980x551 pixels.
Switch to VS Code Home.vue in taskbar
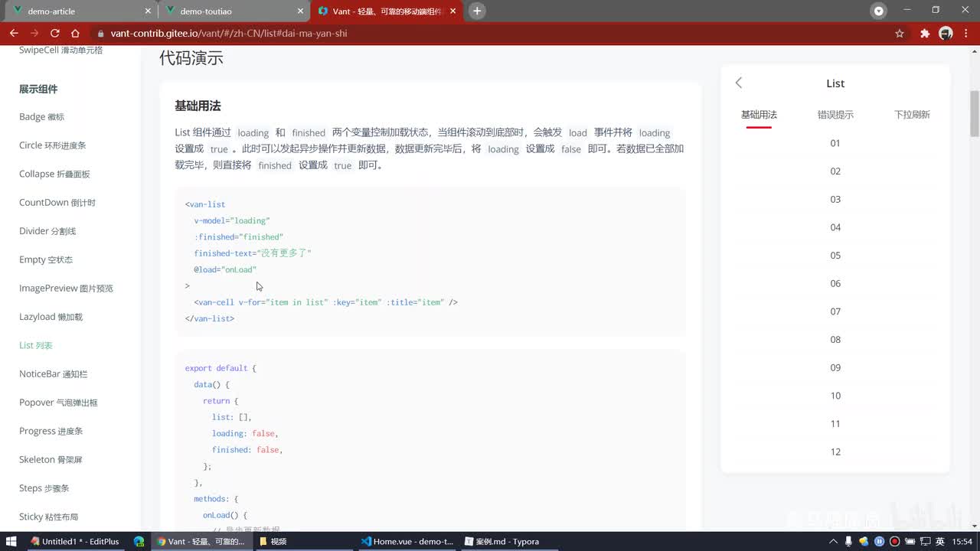[407, 541]
